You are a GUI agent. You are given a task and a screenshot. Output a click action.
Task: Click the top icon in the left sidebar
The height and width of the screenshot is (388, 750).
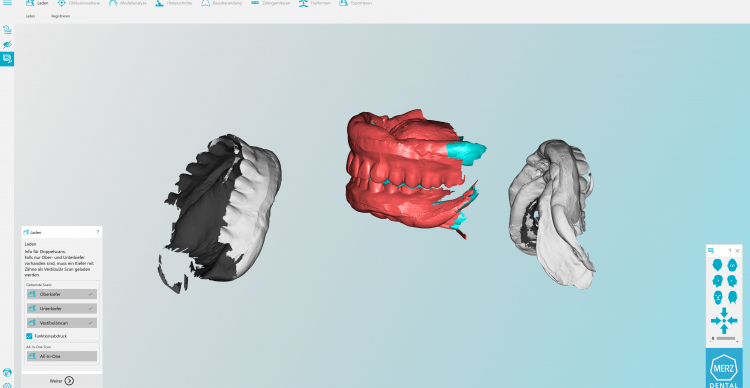[7, 30]
